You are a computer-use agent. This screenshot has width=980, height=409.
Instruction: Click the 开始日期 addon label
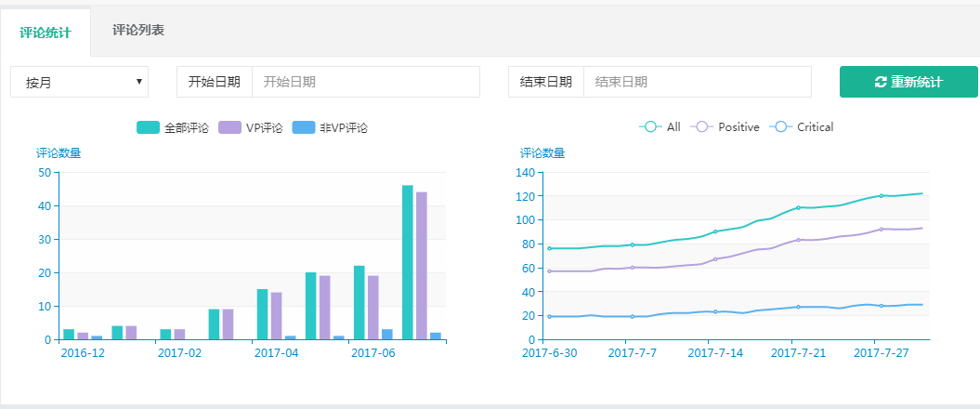(x=215, y=82)
